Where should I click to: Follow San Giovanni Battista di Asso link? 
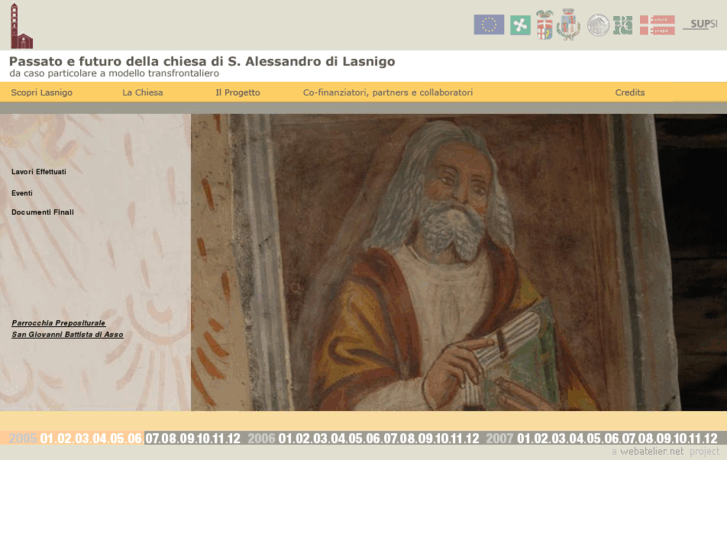67,334
